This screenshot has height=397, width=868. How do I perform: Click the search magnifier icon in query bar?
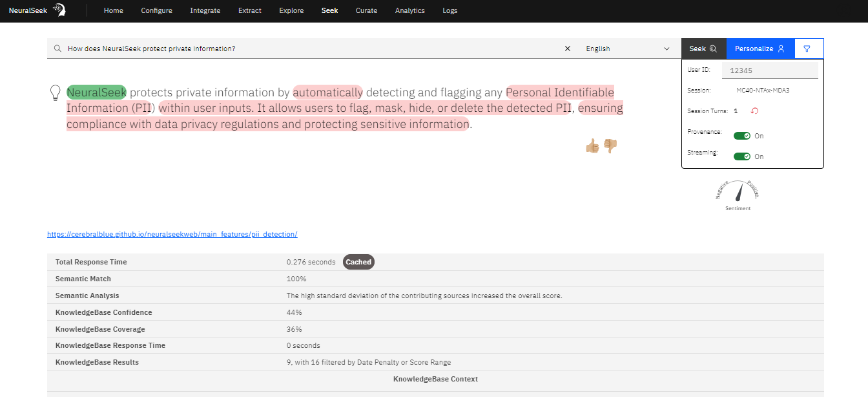tap(57, 48)
